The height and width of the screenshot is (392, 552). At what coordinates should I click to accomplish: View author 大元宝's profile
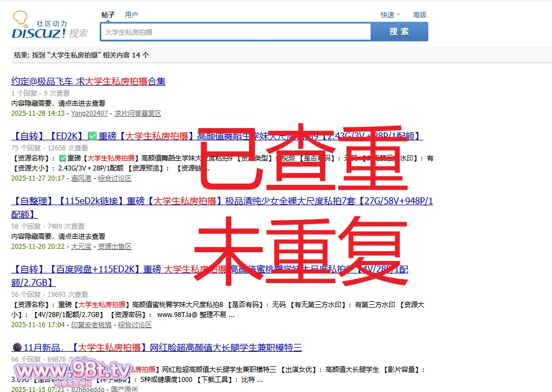pos(81,246)
